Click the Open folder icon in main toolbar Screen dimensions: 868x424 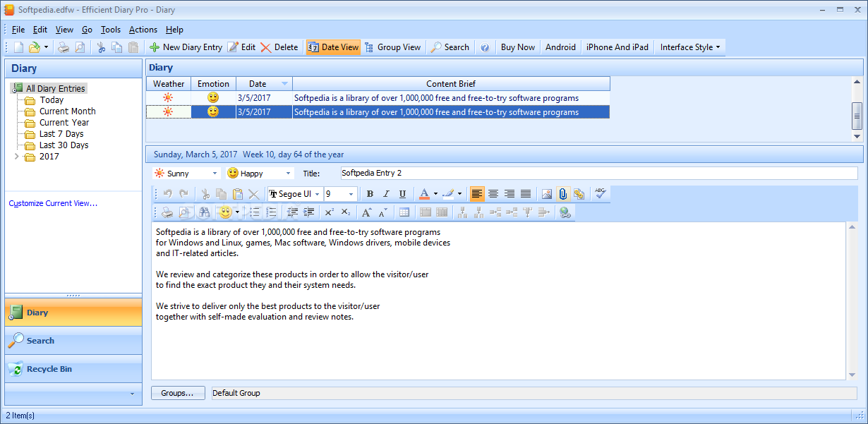tap(34, 47)
